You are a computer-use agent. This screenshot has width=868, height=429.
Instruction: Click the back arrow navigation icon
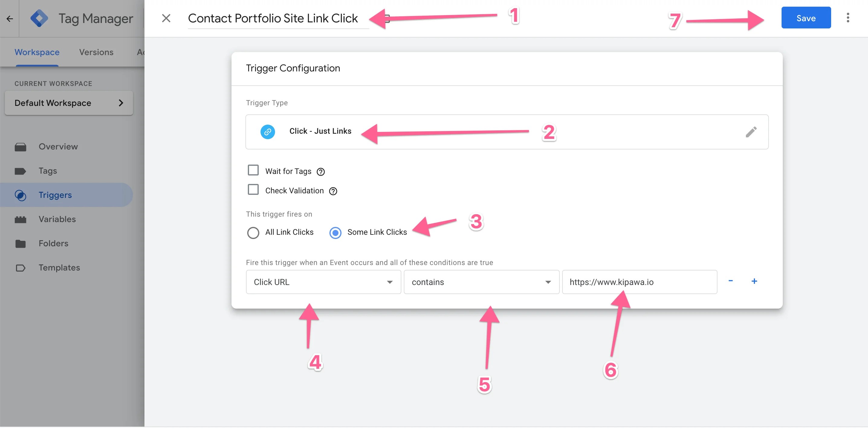click(x=9, y=18)
